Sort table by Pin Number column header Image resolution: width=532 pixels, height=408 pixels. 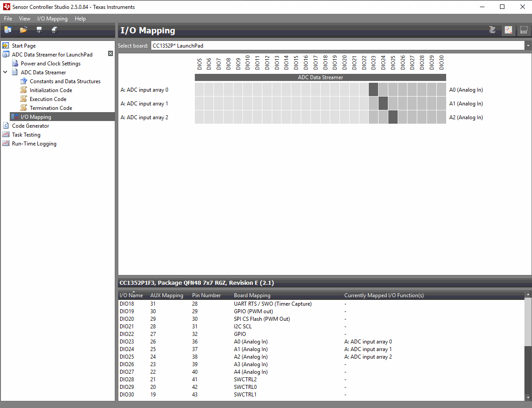[206, 295]
